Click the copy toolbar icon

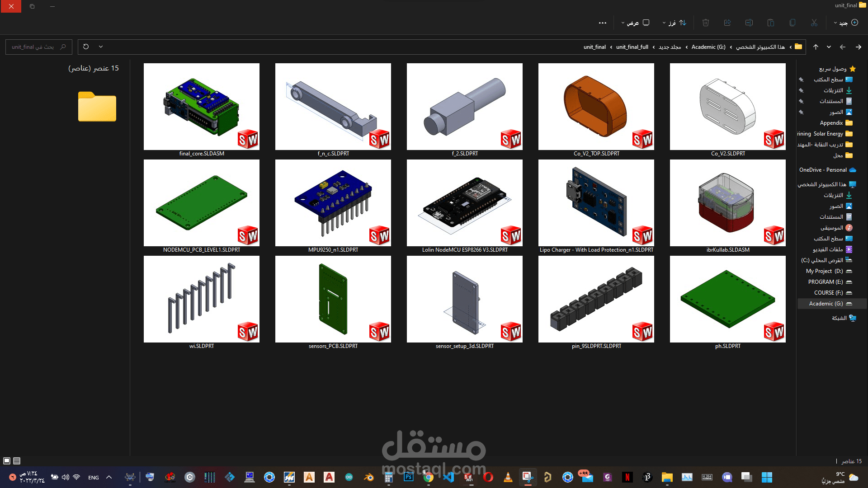[793, 23]
